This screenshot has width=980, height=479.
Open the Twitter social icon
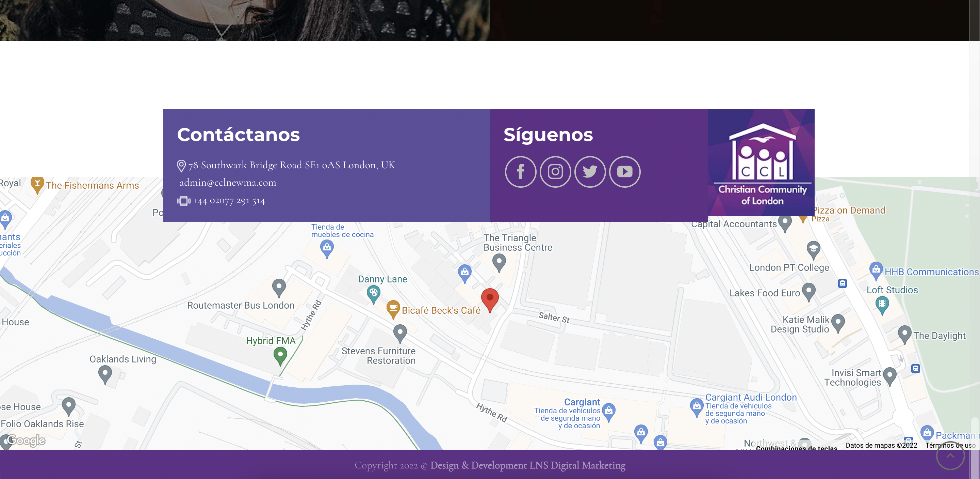point(590,172)
